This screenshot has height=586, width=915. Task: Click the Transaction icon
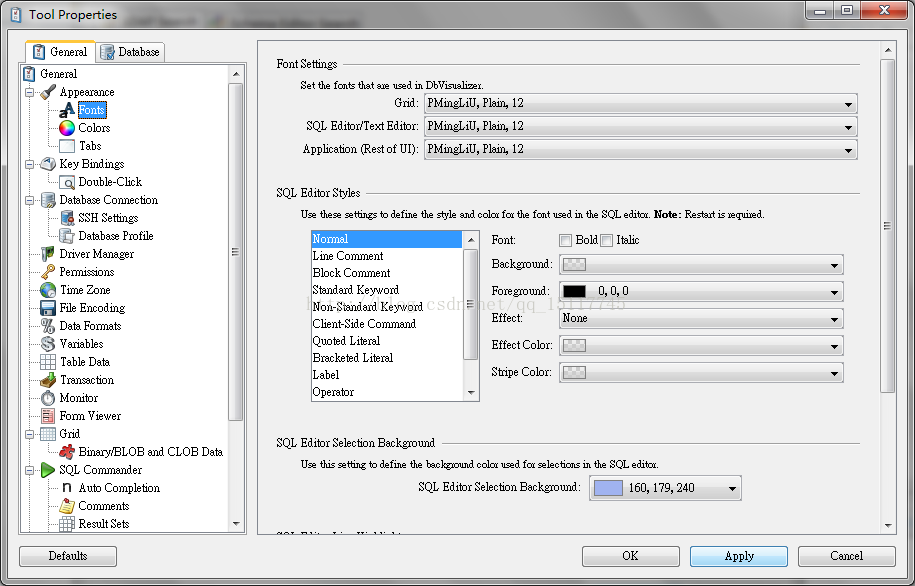48,380
